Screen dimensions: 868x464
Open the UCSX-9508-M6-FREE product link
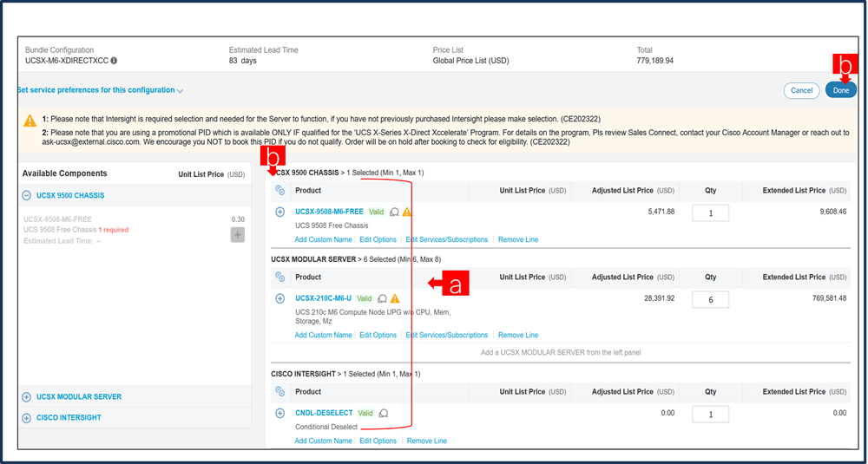[329, 212]
